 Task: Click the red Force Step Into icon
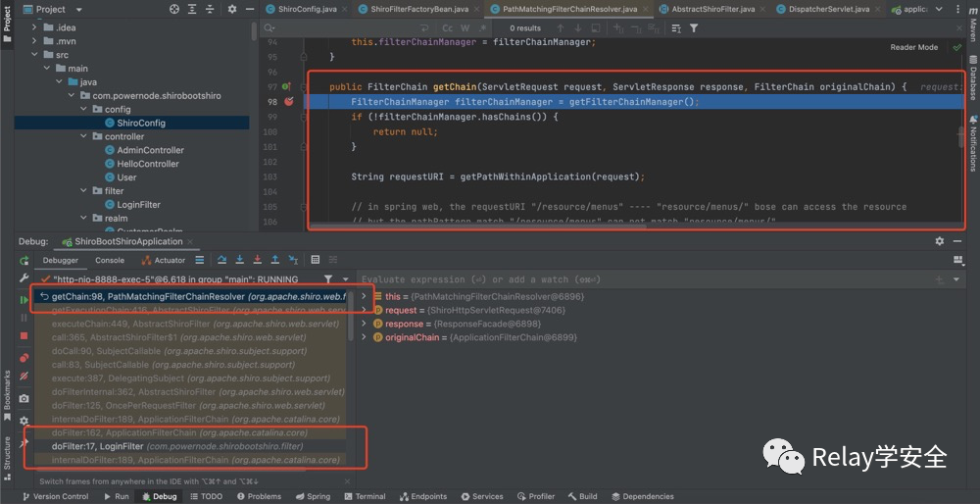257,260
